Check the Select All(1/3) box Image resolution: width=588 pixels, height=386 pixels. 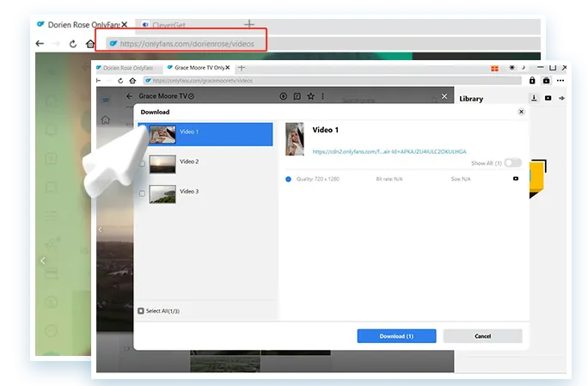point(141,311)
